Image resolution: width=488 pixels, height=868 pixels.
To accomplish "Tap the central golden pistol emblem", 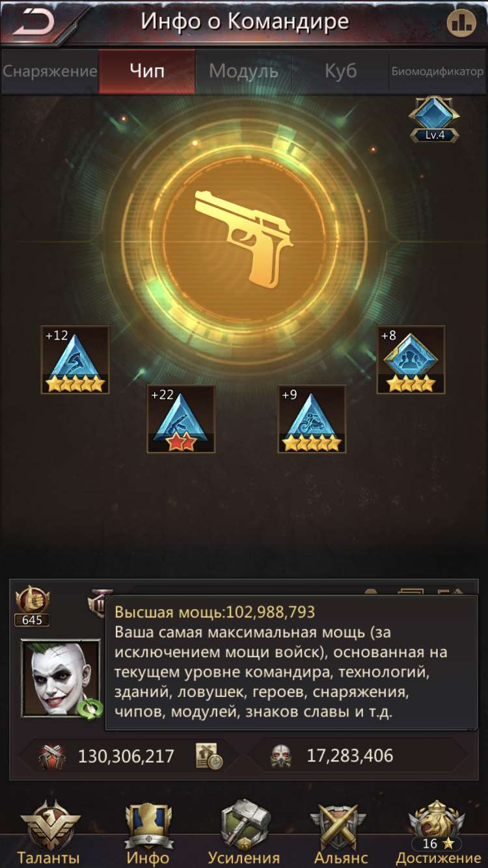I will click(244, 237).
